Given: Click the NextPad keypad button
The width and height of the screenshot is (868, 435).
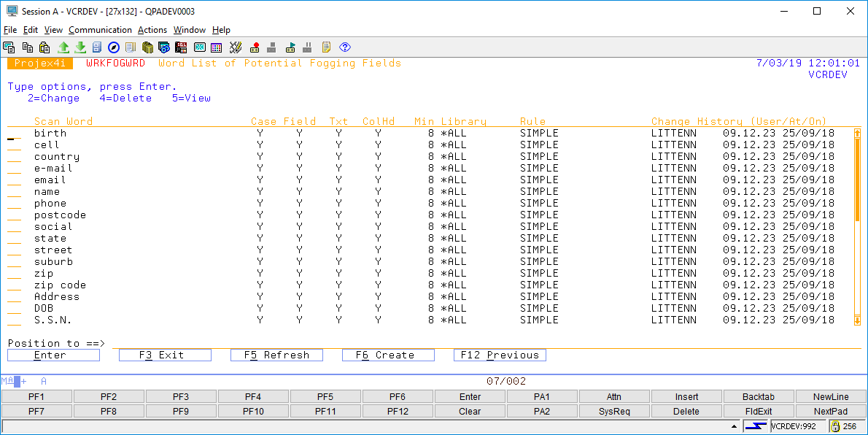Looking at the screenshot, I should 831,411.
